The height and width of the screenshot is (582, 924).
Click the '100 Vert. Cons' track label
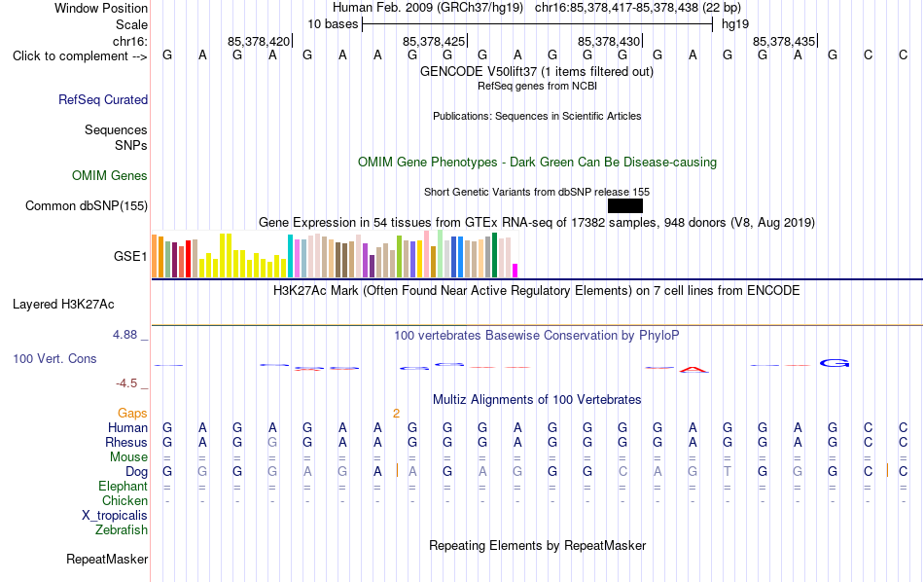click(54, 358)
